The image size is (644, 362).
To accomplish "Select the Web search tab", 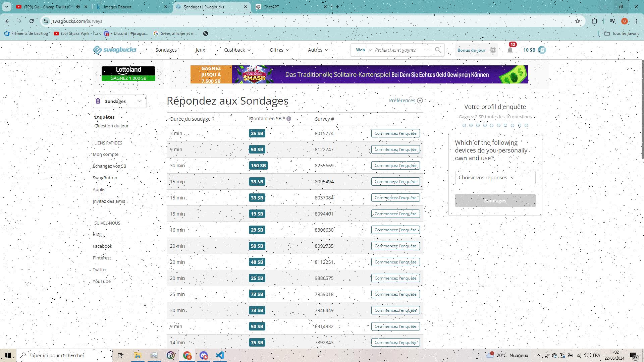I will (x=361, y=50).
